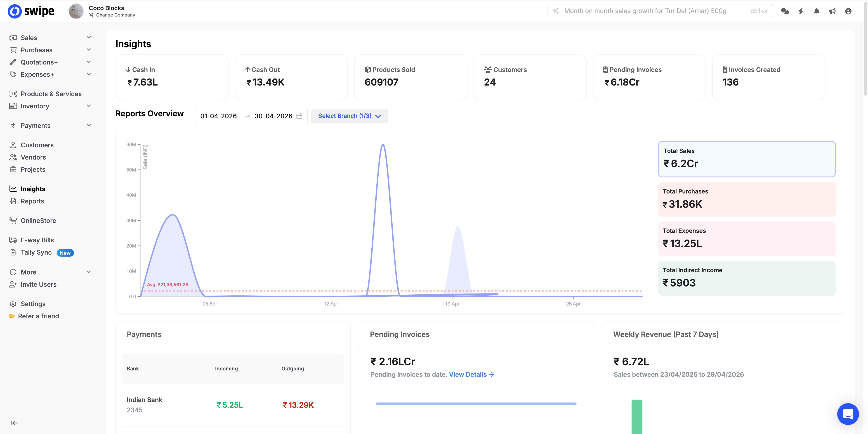
Task: Expand the Payments menu chevron
Action: click(x=89, y=125)
